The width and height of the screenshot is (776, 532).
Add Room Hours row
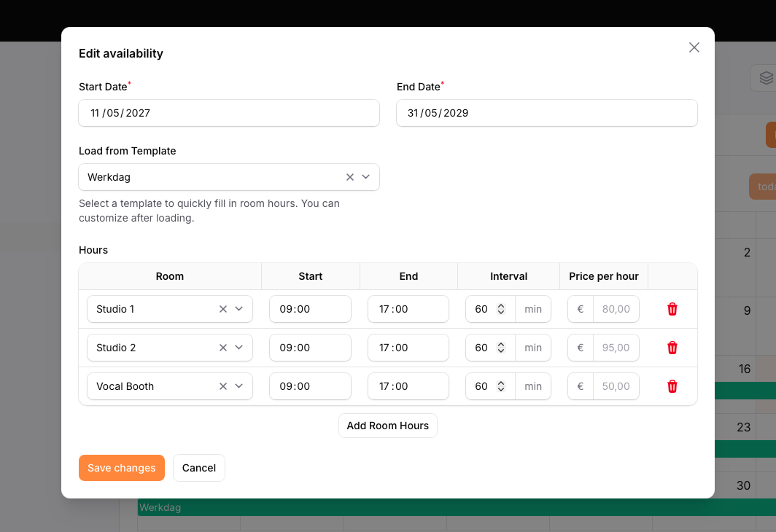(388, 426)
